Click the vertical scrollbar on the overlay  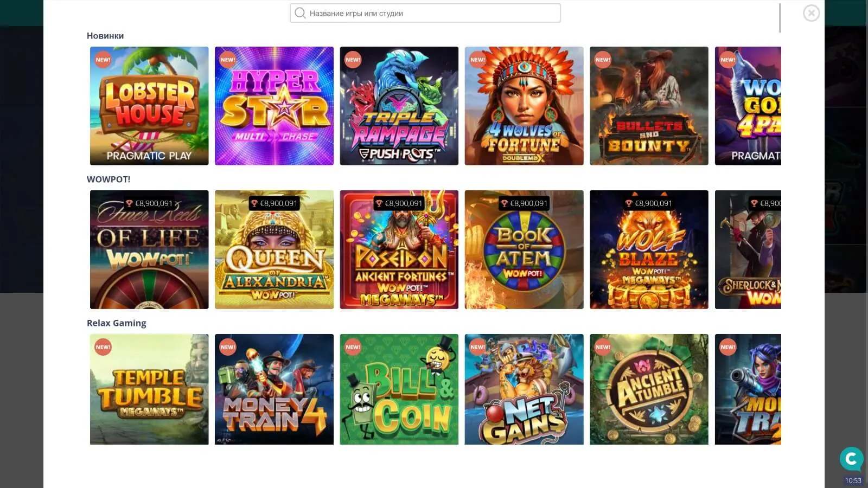(x=780, y=18)
